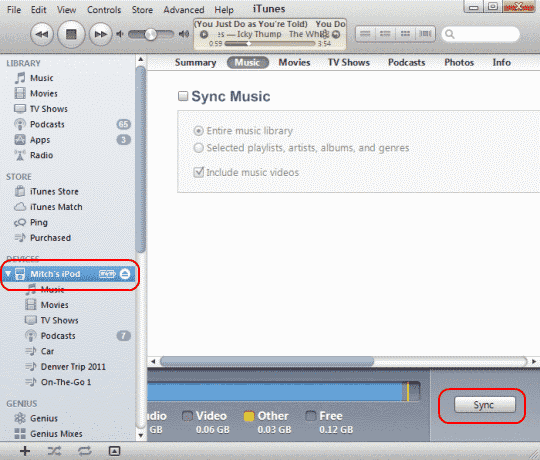Open the File menu
The height and width of the screenshot is (460, 540).
point(14,10)
